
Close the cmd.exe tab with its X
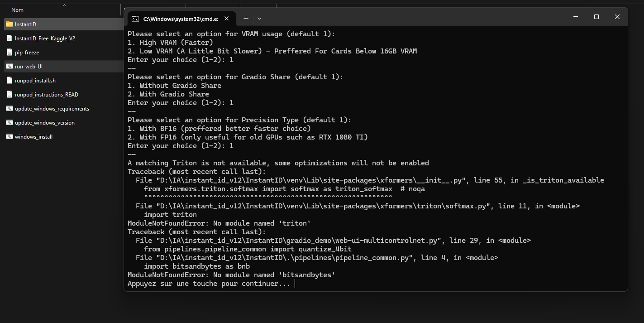click(226, 19)
